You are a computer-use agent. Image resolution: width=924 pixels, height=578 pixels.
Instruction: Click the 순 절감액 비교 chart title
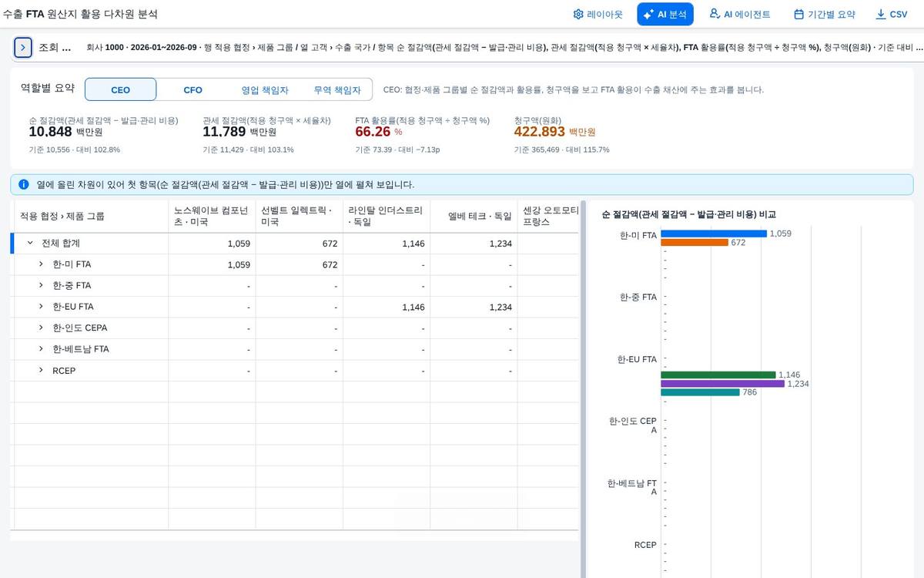pyautogui.click(x=688, y=214)
